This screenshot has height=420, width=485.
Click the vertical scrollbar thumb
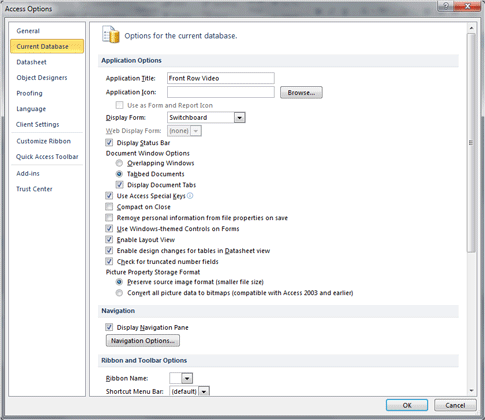click(471, 143)
